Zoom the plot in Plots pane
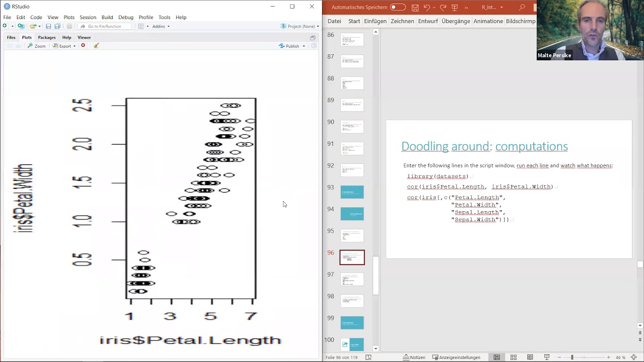This screenshot has width=644, height=362. coord(36,46)
